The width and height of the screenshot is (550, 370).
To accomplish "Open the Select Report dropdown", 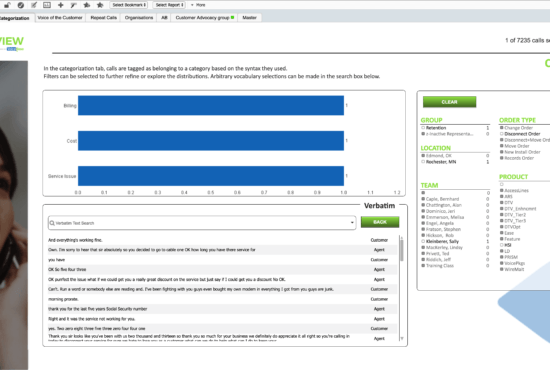I will tap(170, 5).
